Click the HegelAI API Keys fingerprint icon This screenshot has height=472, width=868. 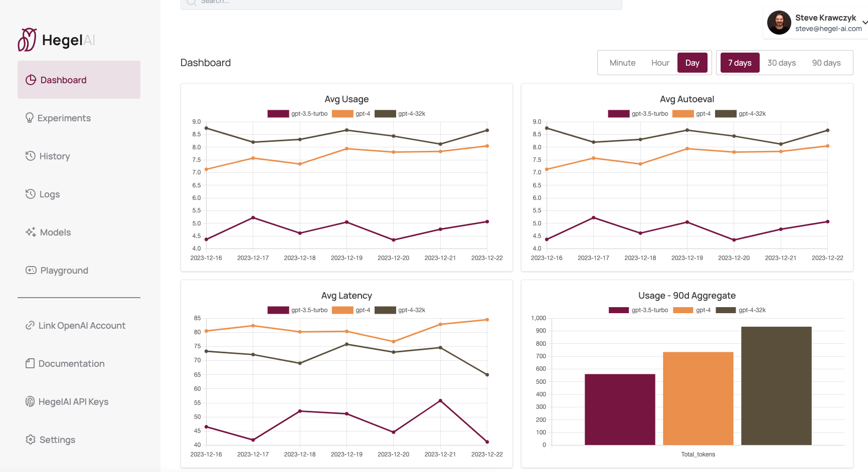point(30,401)
